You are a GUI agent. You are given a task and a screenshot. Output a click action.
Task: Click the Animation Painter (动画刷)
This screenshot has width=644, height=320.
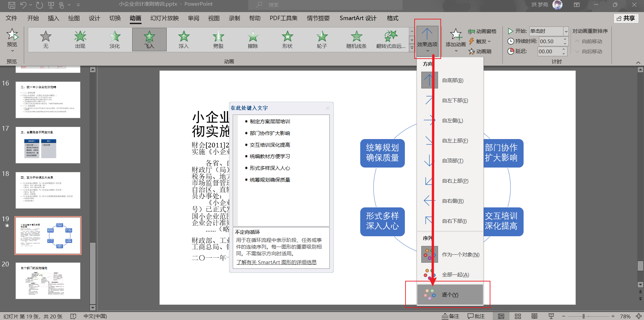480,51
